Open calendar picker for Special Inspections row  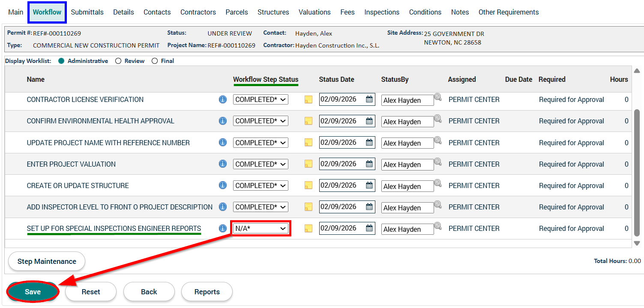point(369,228)
